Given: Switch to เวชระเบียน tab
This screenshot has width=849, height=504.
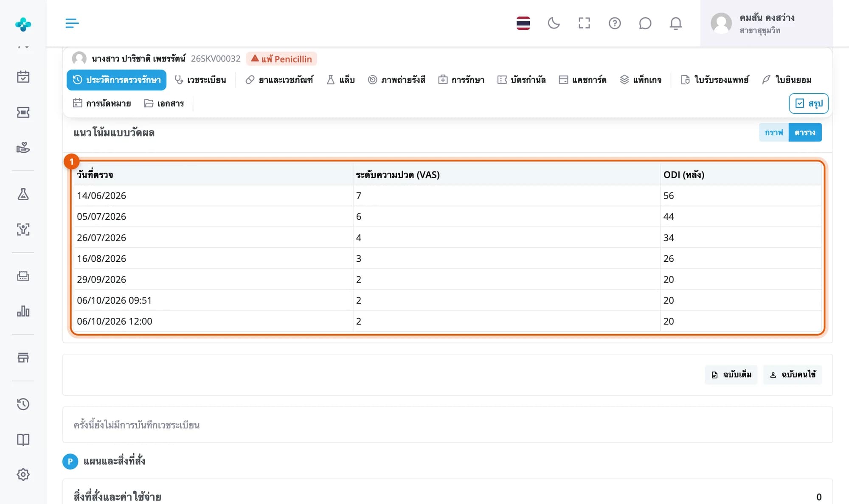Looking at the screenshot, I should coord(200,80).
